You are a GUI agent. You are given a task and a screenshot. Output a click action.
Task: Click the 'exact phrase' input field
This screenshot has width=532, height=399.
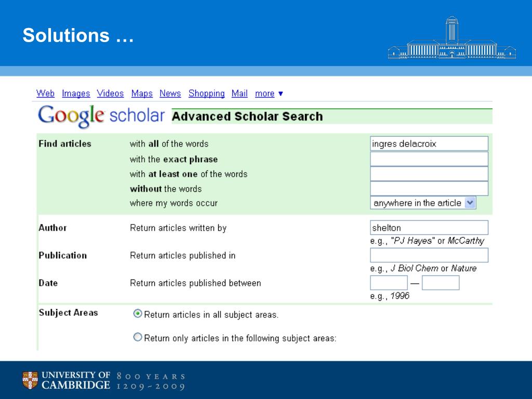[x=429, y=159]
